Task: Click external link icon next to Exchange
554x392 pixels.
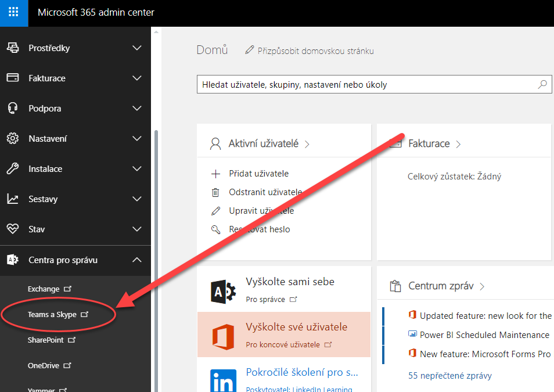Action: [x=67, y=289]
